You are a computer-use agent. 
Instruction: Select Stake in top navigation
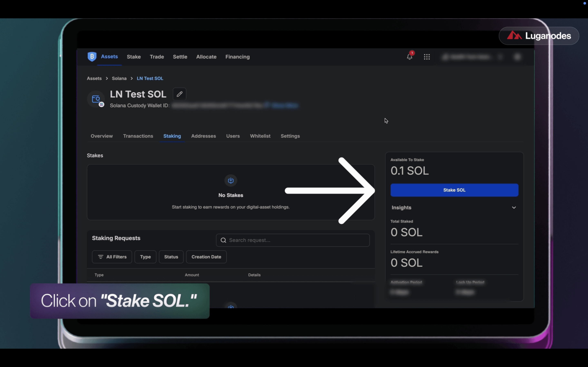(134, 57)
